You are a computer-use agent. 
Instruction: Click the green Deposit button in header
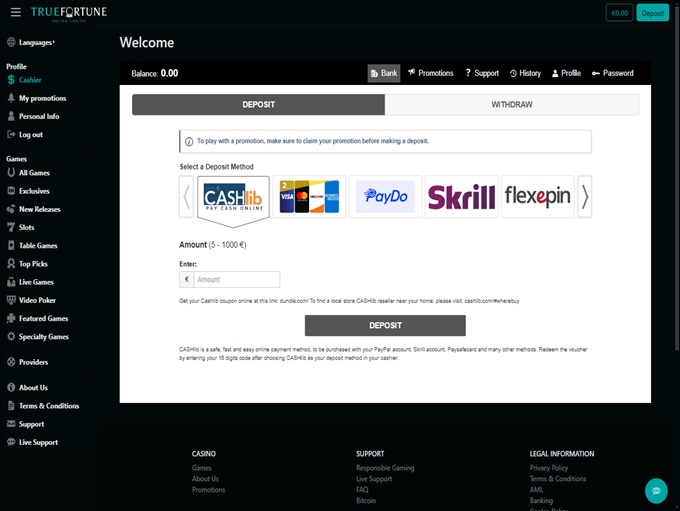coord(653,13)
